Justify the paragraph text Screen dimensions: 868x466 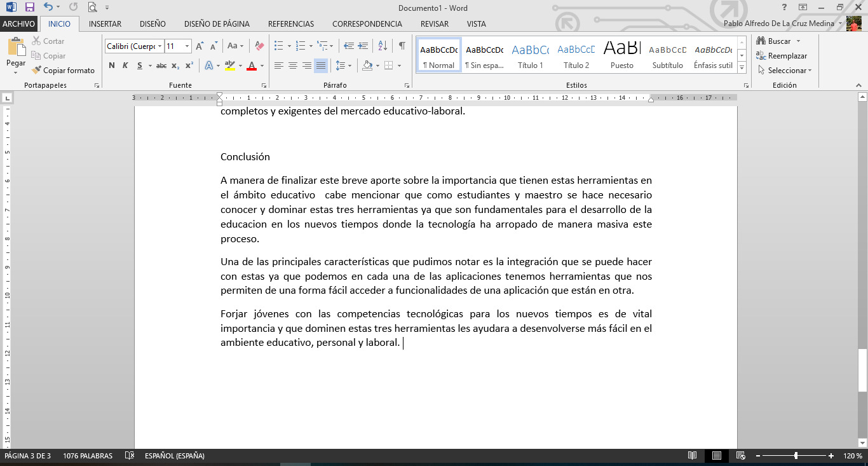(320, 65)
